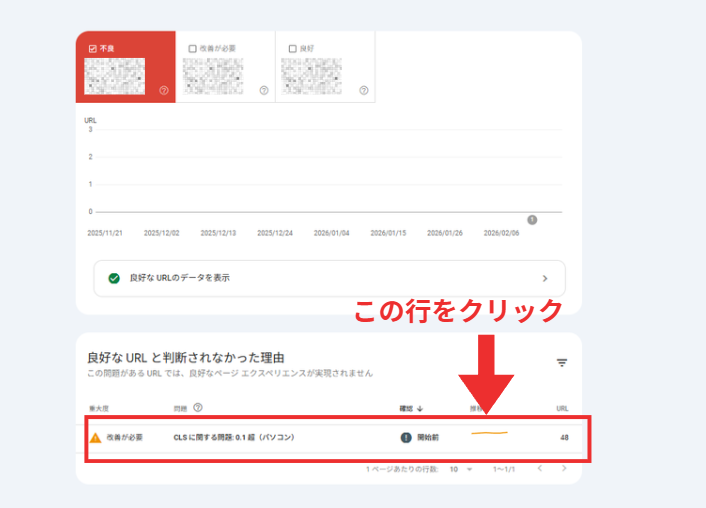
Task: Click the gray annotation marker on the chart
Action: 532,219
